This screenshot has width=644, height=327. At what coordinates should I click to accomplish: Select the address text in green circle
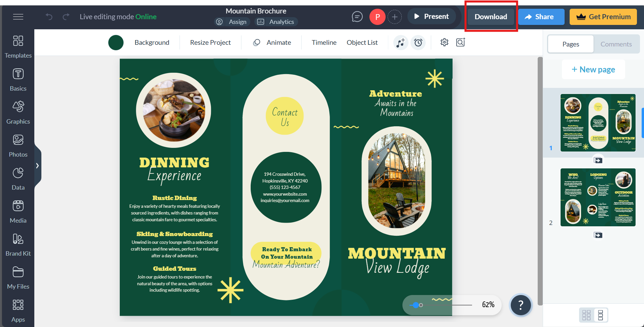pos(285,187)
